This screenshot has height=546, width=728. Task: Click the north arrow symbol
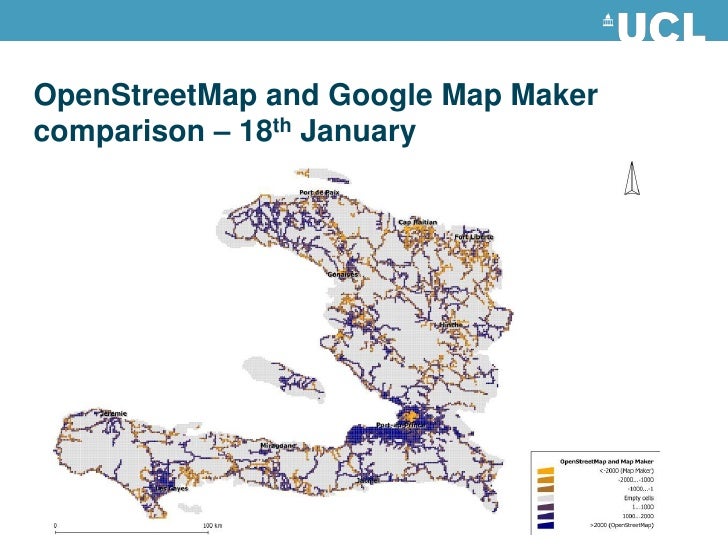coord(631,178)
